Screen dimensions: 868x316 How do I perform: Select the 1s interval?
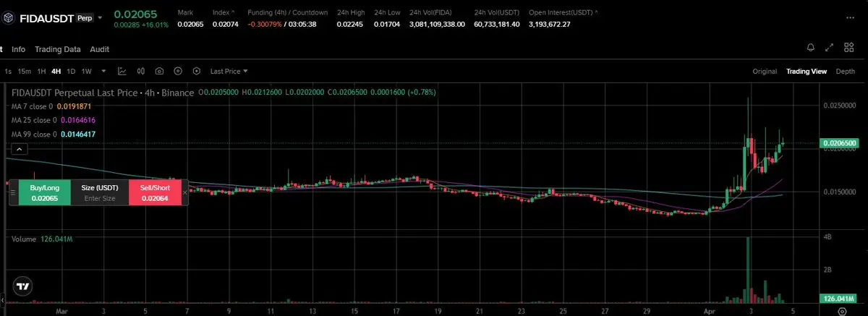[x=8, y=71]
